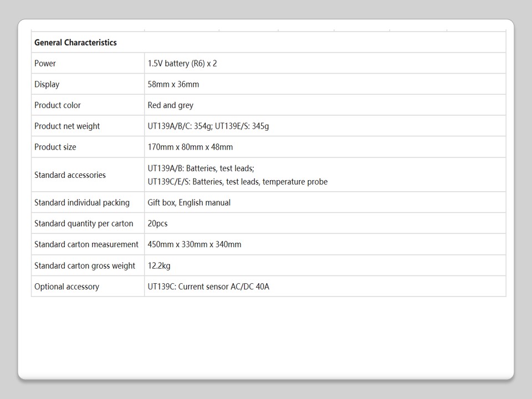Select the Standard accessories label
The image size is (532, 399).
pos(70,175)
